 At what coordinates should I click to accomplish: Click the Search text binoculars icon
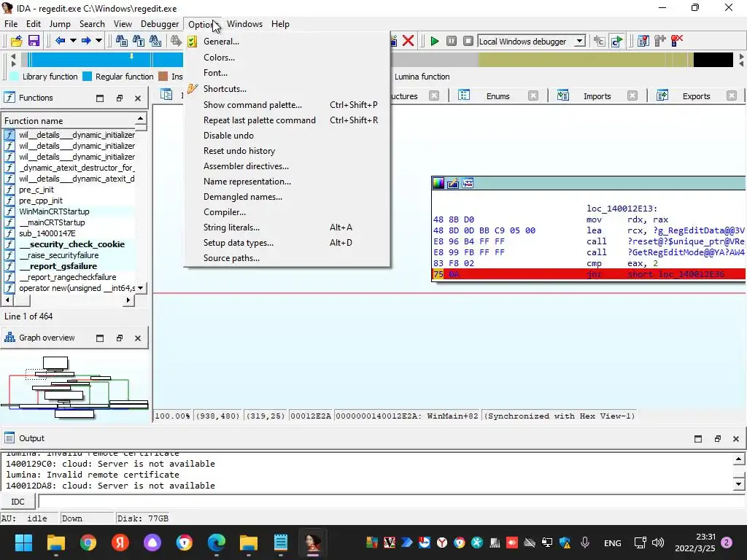pos(139,41)
